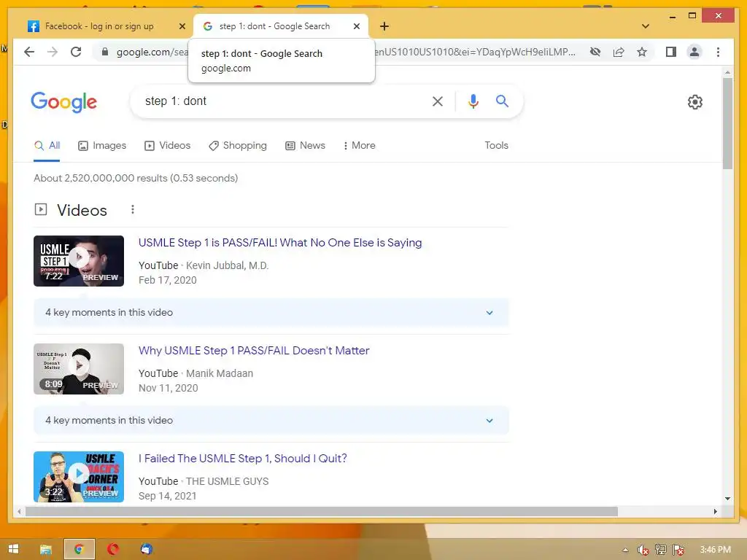Close the Google Search tab

coord(356,26)
